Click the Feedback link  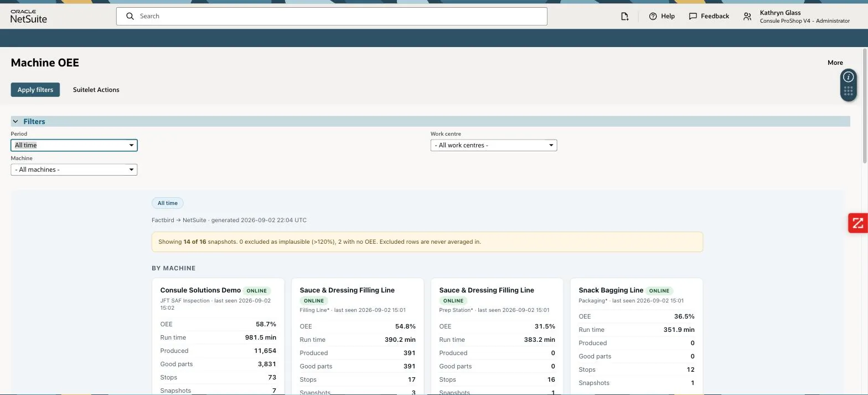point(715,16)
